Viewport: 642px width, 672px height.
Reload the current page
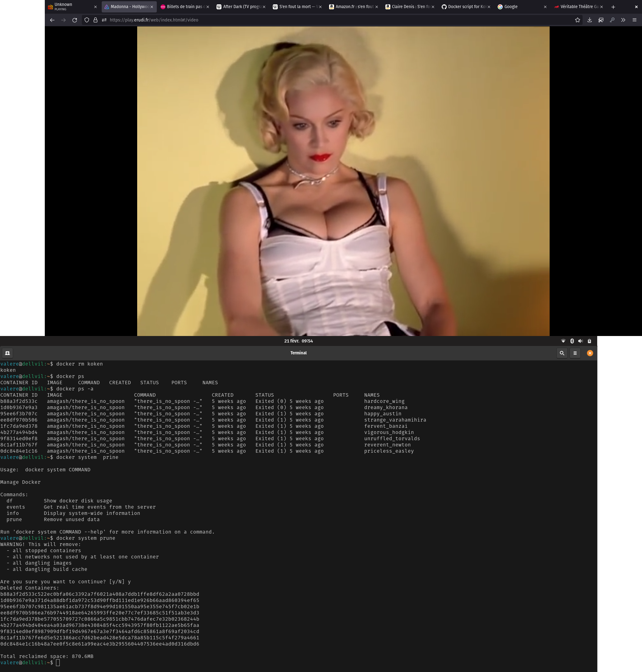pyautogui.click(x=75, y=20)
